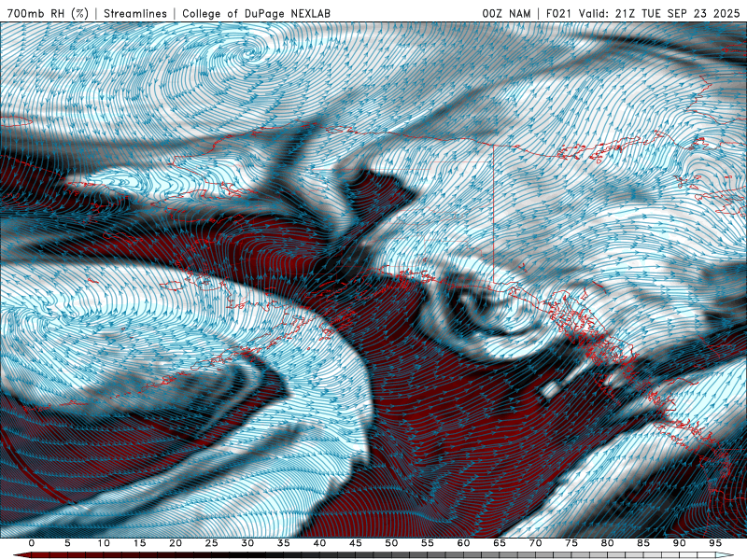This screenshot has height=560, width=747.
Task: Click the colorbar label "35"
Action: pyautogui.click(x=284, y=543)
